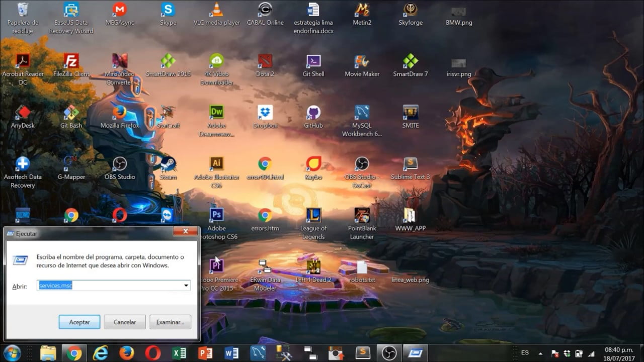
Task: Select Asoftech Data Recovery icon
Action: 23,172
